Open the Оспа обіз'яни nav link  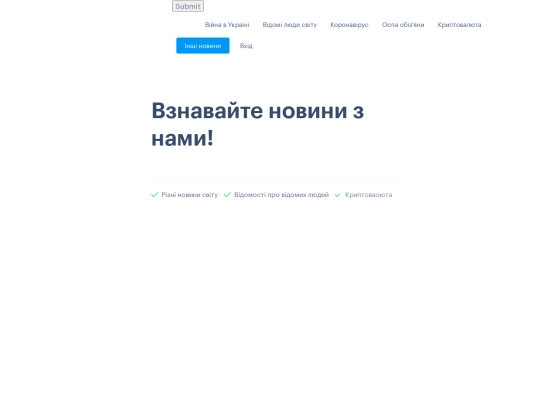click(403, 25)
